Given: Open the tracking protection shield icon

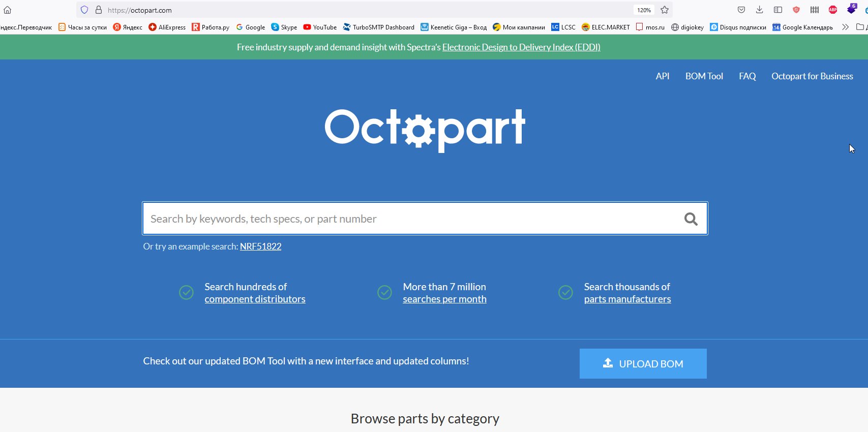Looking at the screenshot, I should pyautogui.click(x=84, y=10).
